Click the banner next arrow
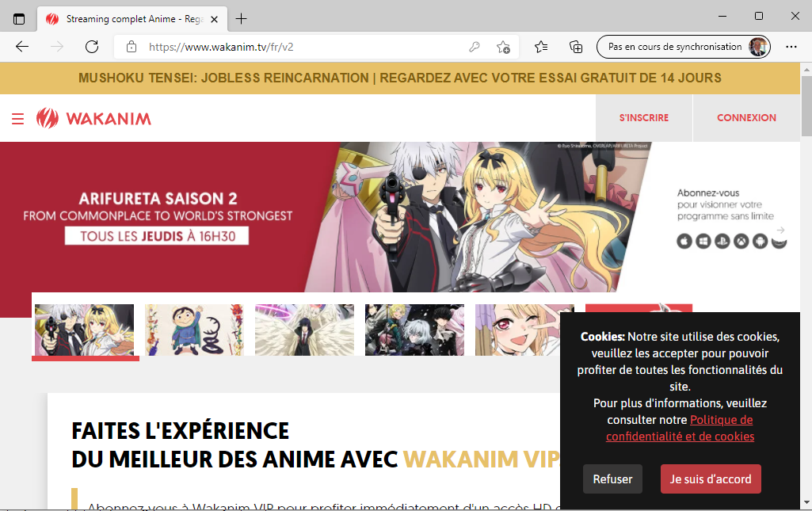 pyautogui.click(x=781, y=229)
